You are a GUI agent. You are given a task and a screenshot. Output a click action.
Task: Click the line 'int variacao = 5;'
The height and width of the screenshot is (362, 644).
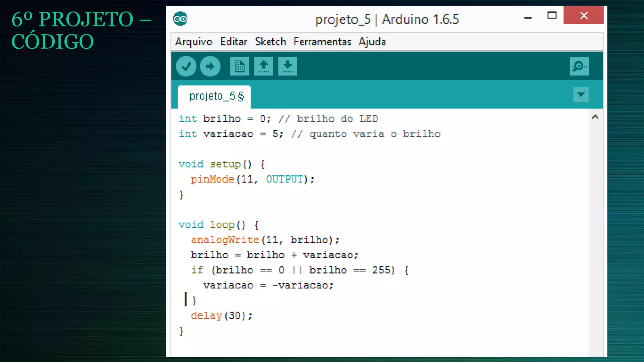click(231, 134)
